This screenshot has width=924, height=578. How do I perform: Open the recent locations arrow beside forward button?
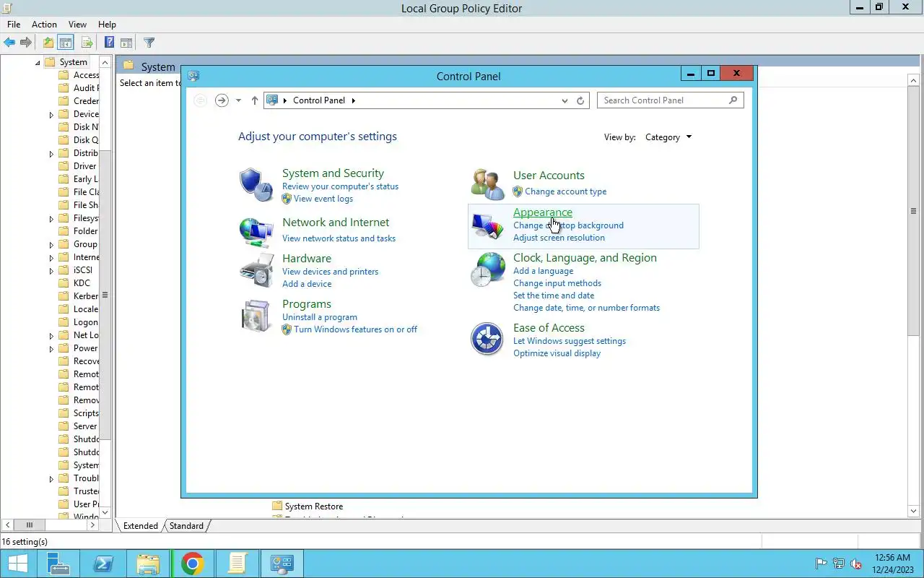[x=238, y=100]
